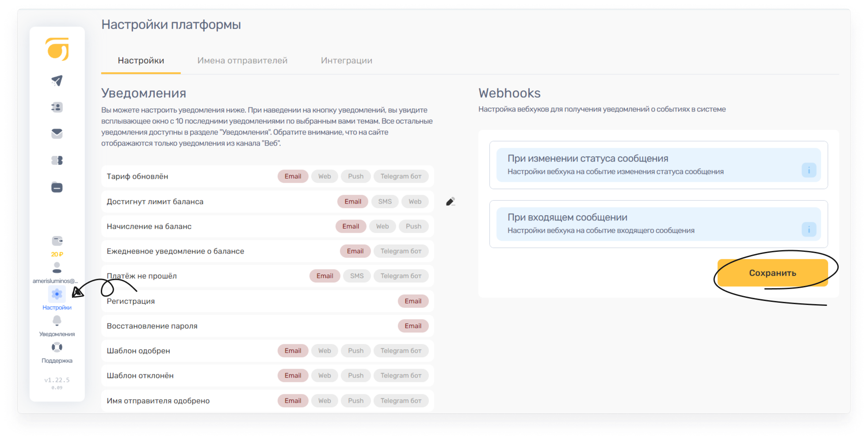This screenshot has width=868, height=440.
Task: Toggle Telegram бот for Ежедневное уведомление о балансе
Action: [x=401, y=251]
